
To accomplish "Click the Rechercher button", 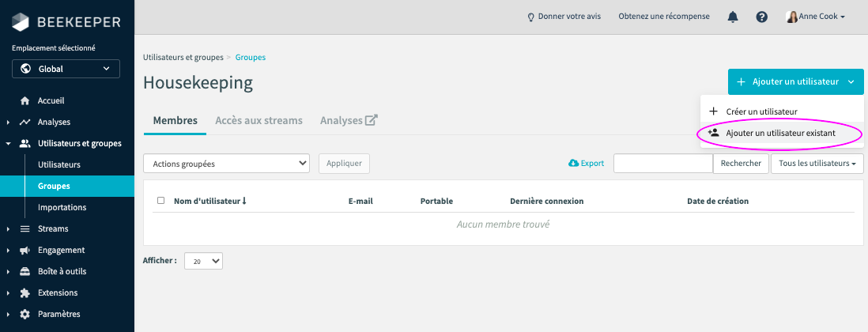I will point(742,163).
